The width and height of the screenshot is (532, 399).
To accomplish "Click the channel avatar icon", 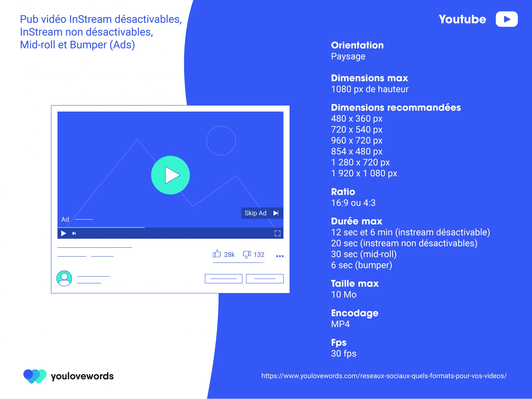I will pyautogui.click(x=64, y=278).
